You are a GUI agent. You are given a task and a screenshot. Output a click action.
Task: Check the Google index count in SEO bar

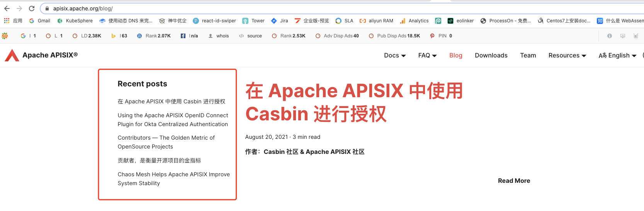[28, 36]
